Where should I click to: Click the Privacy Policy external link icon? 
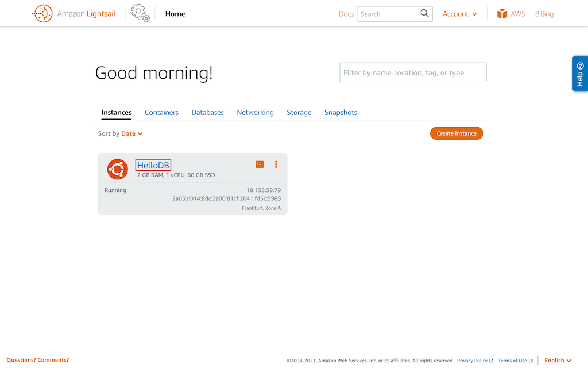(492, 361)
